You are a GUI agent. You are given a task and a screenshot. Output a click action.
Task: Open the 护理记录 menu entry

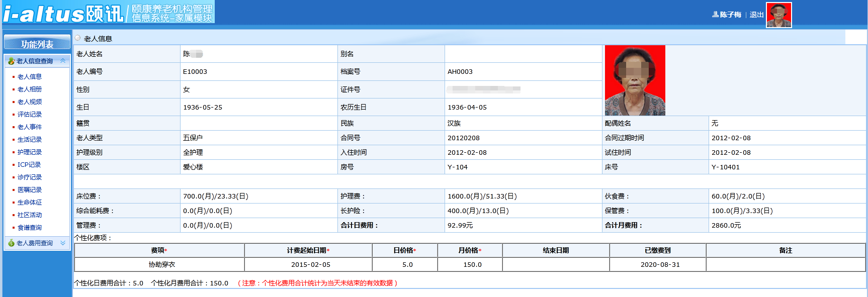[30, 152]
